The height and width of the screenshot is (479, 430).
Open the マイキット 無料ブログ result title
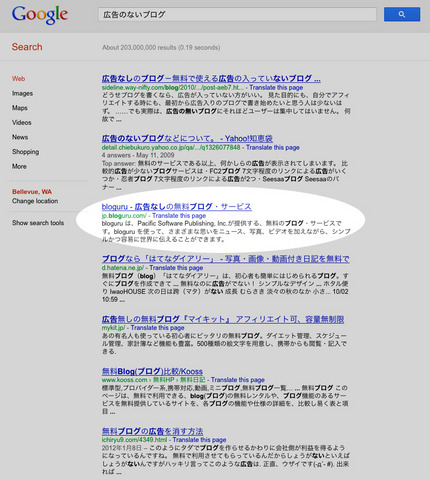pos(223,319)
